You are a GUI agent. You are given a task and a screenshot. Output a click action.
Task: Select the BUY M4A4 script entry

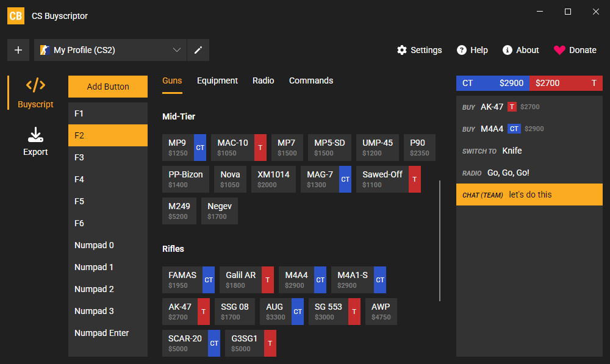(529, 129)
